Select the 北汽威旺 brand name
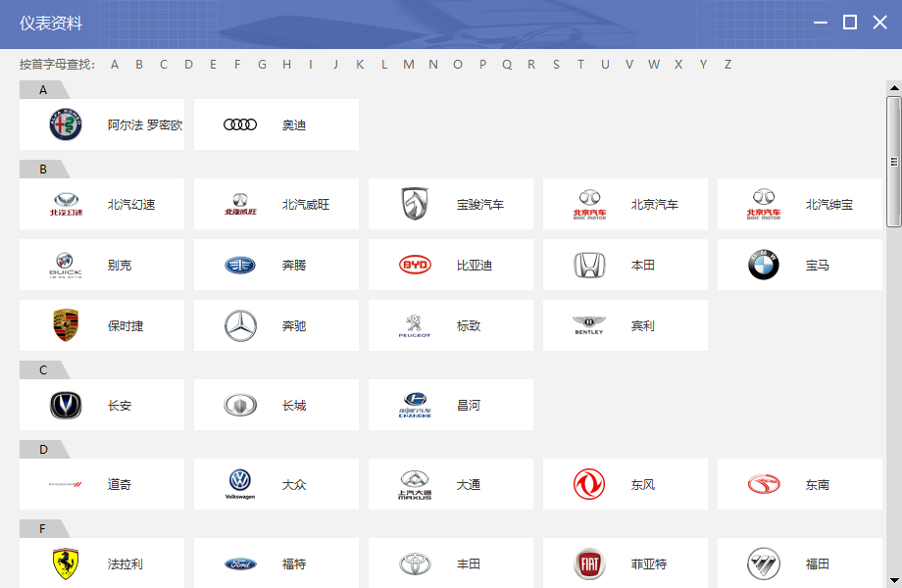The width and height of the screenshot is (902, 588). point(306,204)
